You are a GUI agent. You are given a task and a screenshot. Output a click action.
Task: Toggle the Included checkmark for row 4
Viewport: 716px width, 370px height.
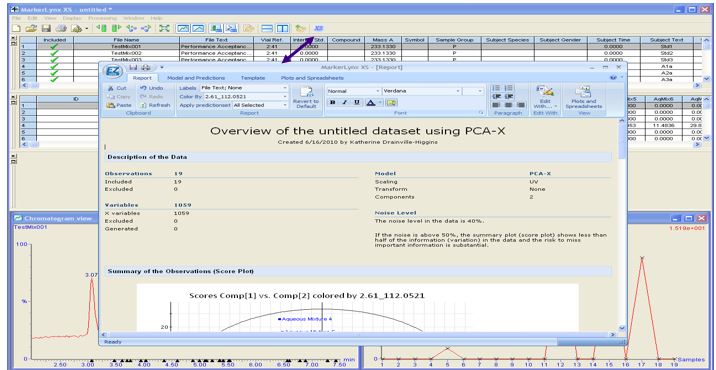[x=54, y=66]
